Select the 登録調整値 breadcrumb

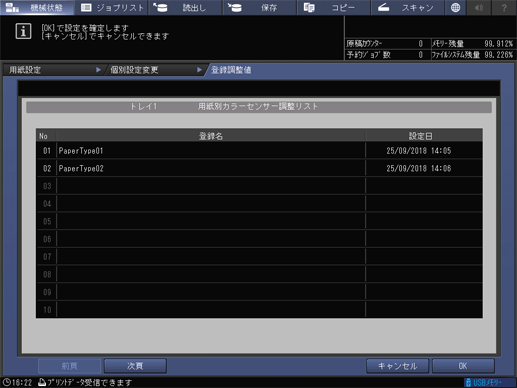[x=231, y=70]
